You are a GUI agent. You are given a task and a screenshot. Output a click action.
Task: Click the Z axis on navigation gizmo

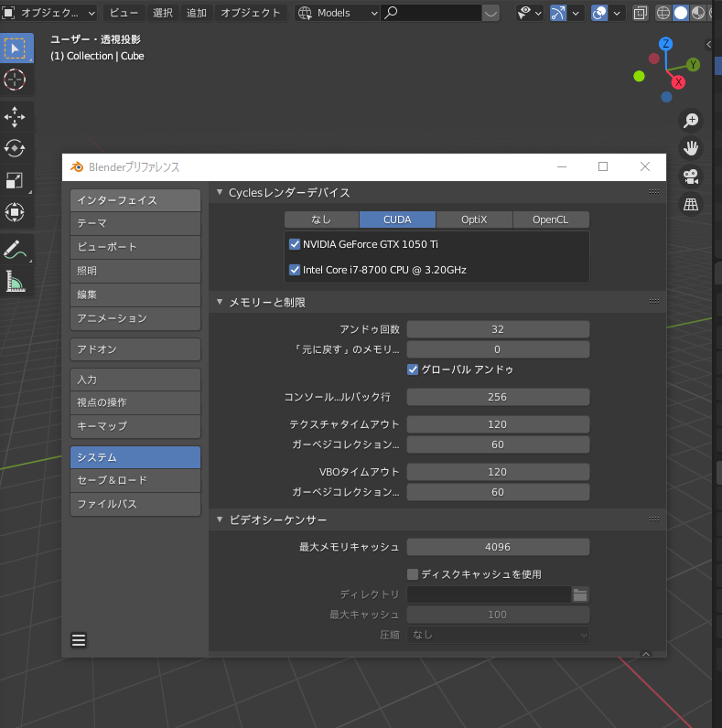[x=666, y=44]
